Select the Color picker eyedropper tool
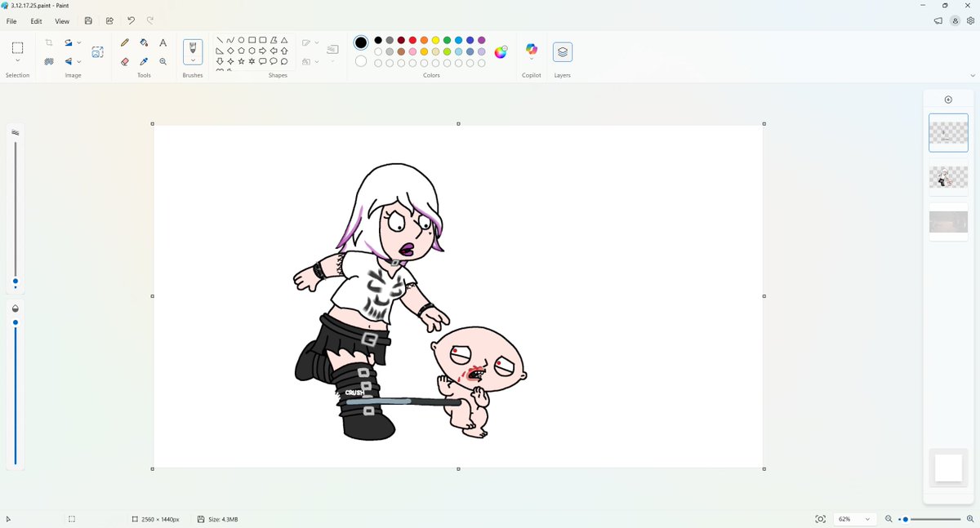 pyautogui.click(x=144, y=61)
